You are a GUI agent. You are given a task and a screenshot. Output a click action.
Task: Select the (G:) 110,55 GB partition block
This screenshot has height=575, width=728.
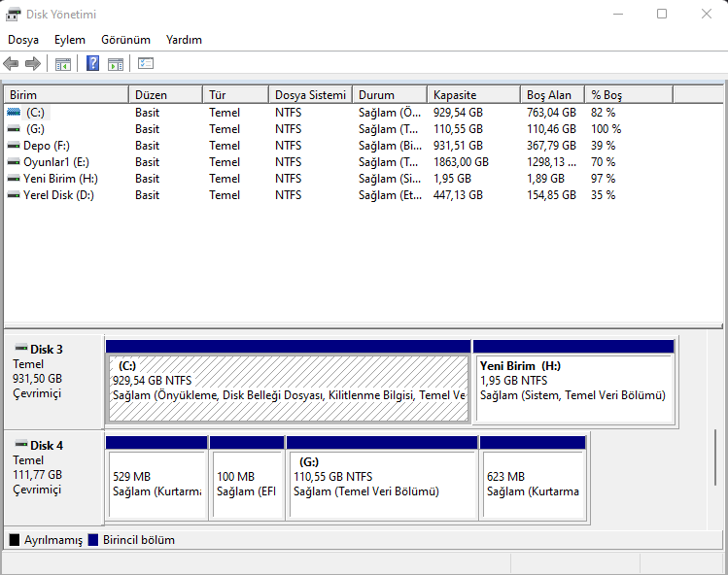pyautogui.click(x=382, y=478)
